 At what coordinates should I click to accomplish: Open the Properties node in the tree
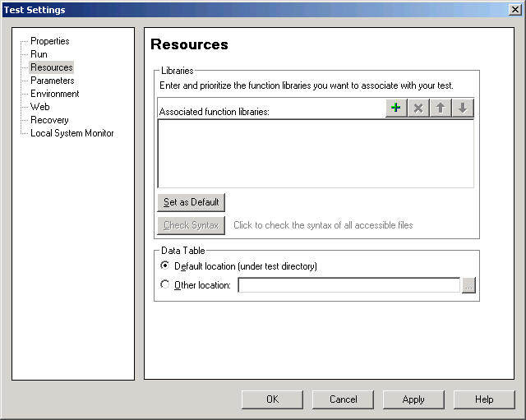pyautogui.click(x=50, y=41)
